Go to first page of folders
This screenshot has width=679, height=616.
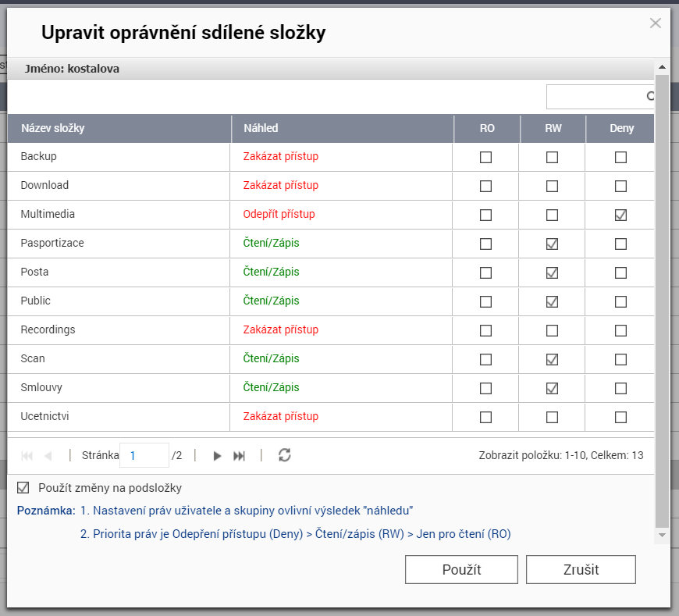pos(27,456)
